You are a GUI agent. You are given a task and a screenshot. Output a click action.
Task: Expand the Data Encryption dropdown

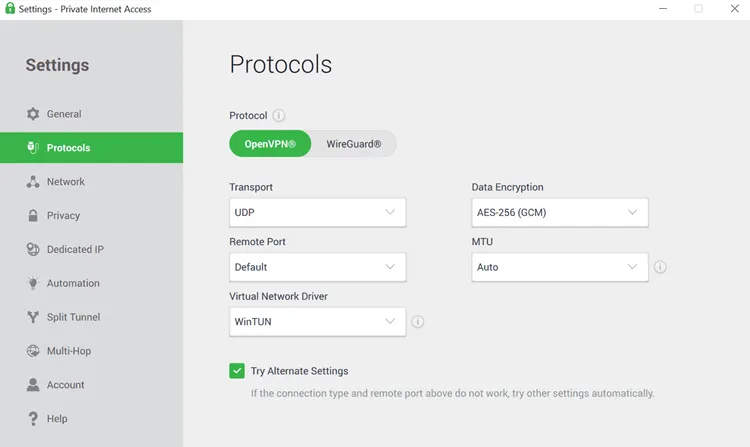tap(559, 212)
